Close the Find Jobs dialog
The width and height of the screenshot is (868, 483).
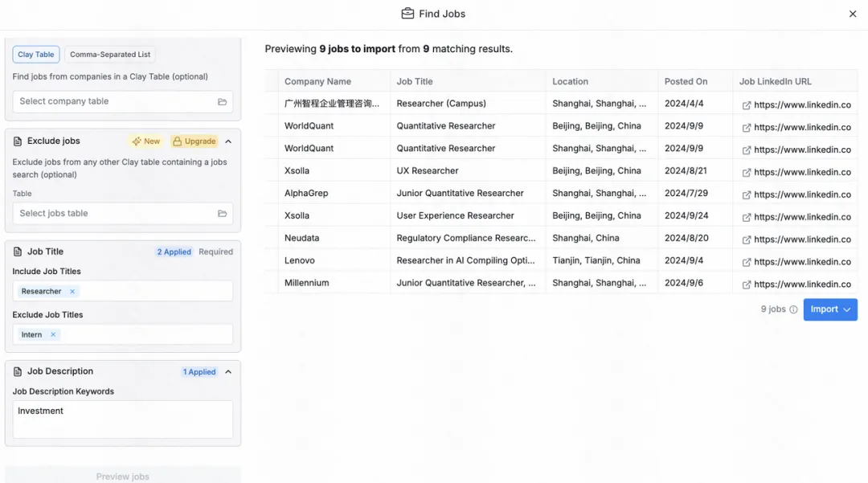(853, 14)
